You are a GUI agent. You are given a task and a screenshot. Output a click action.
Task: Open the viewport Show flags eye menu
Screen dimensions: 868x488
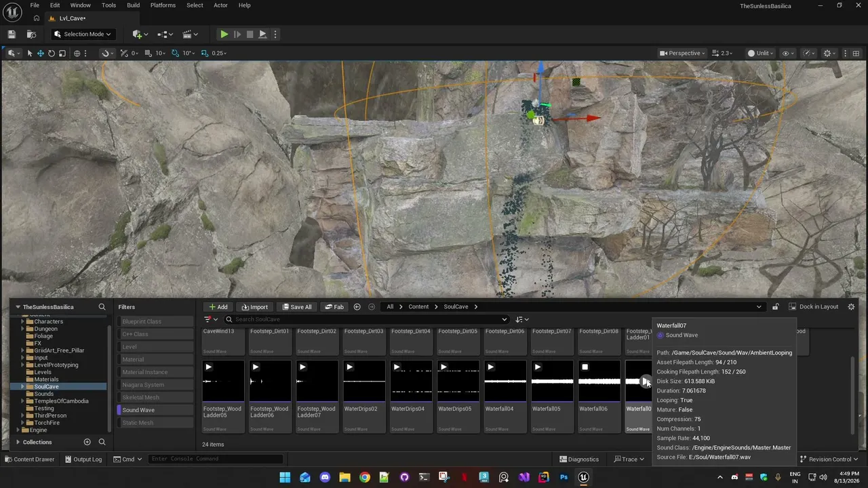pos(787,53)
